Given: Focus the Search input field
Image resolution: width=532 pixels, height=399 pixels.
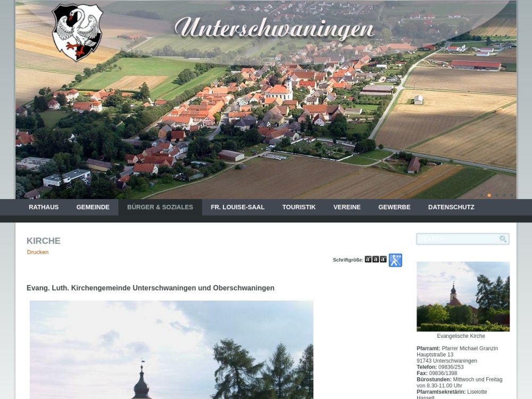Looking at the screenshot, I should 458,239.
